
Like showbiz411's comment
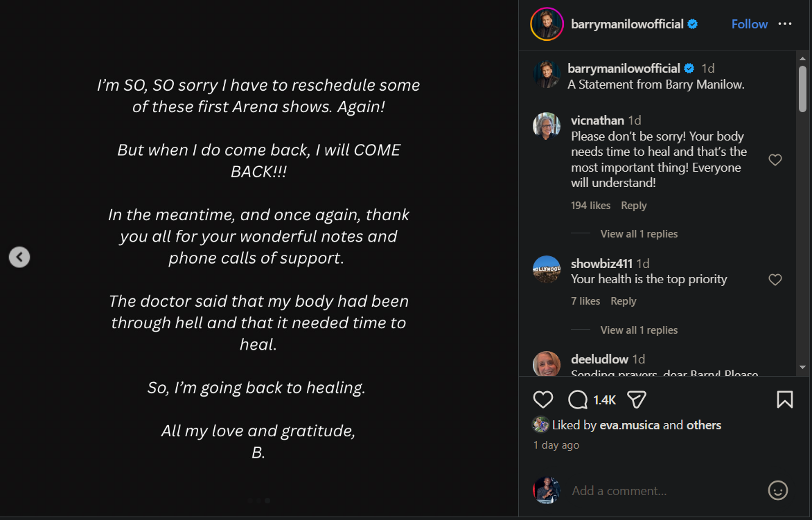(775, 280)
